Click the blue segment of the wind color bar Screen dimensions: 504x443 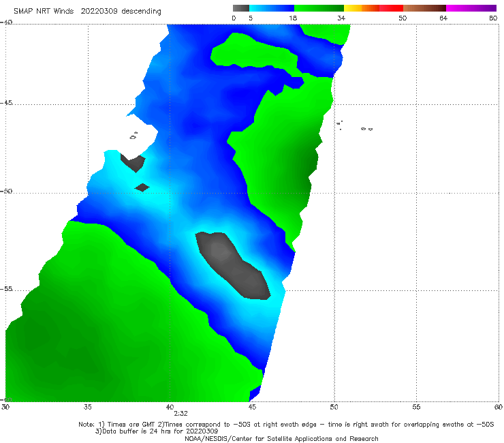(x=272, y=8)
